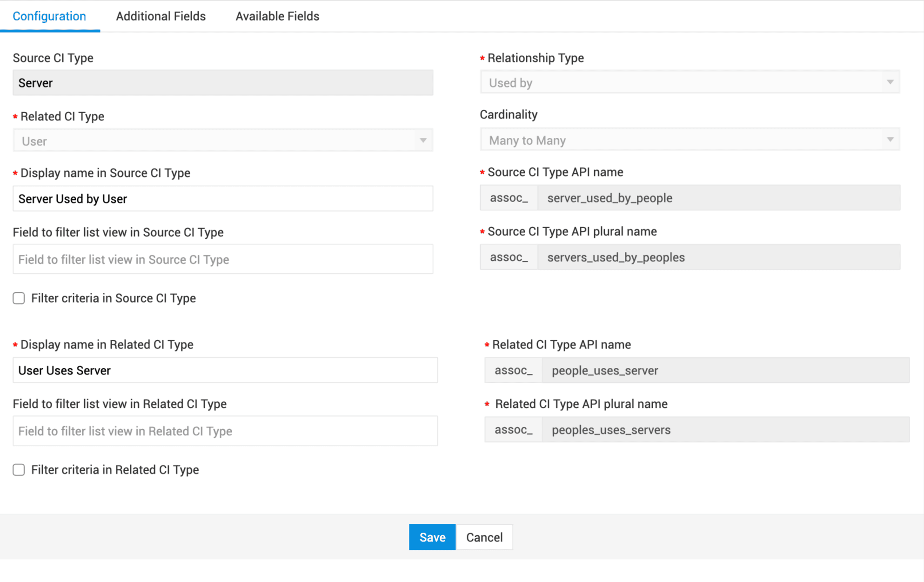The width and height of the screenshot is (924, 582).
Task: Edit Display name in Source CI Type field
Action: [x=222, y=199]
